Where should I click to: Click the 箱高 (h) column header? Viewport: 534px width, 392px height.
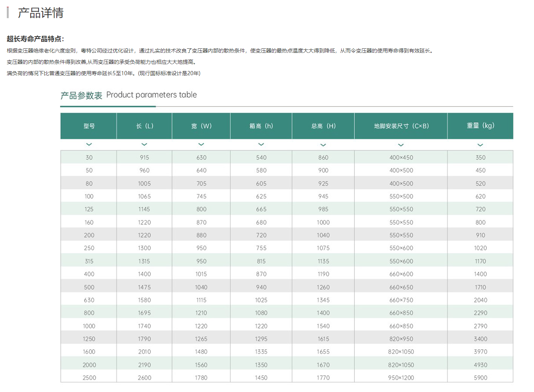[261, 126]
